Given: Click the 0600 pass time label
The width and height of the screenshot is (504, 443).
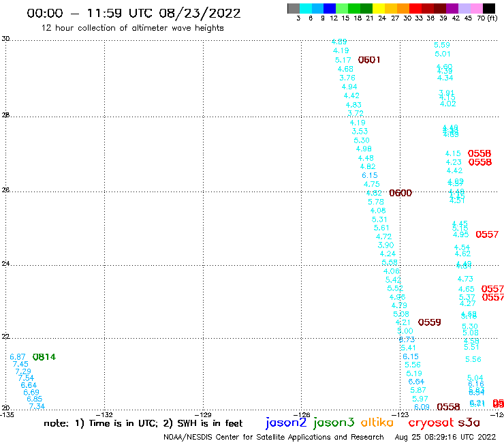Looking at the screenshot, I should pos(400,193).
